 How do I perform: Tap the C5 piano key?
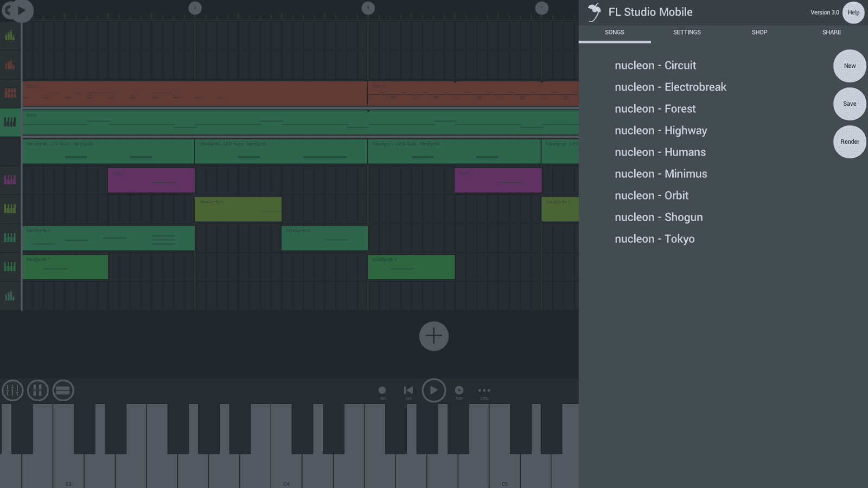[505, 471]
